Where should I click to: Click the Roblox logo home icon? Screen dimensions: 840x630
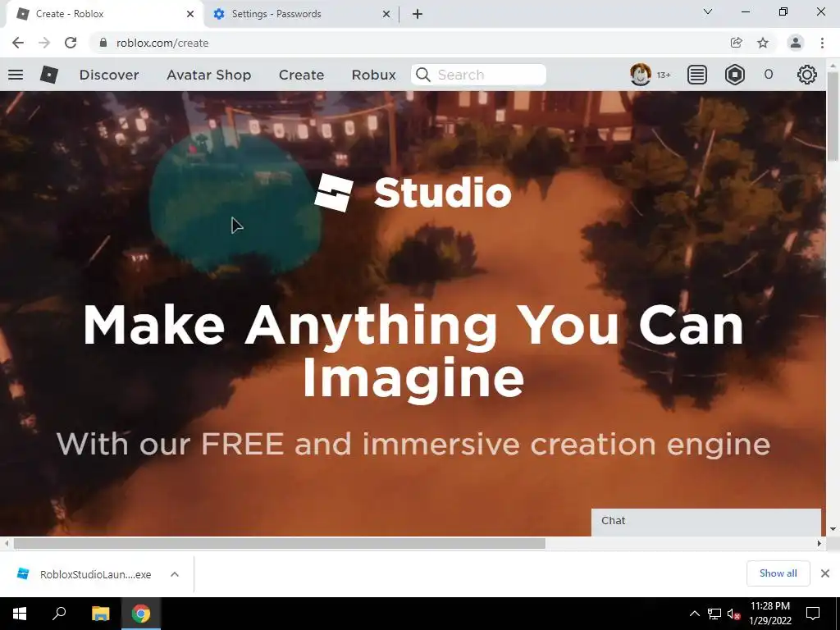(48, 75)
